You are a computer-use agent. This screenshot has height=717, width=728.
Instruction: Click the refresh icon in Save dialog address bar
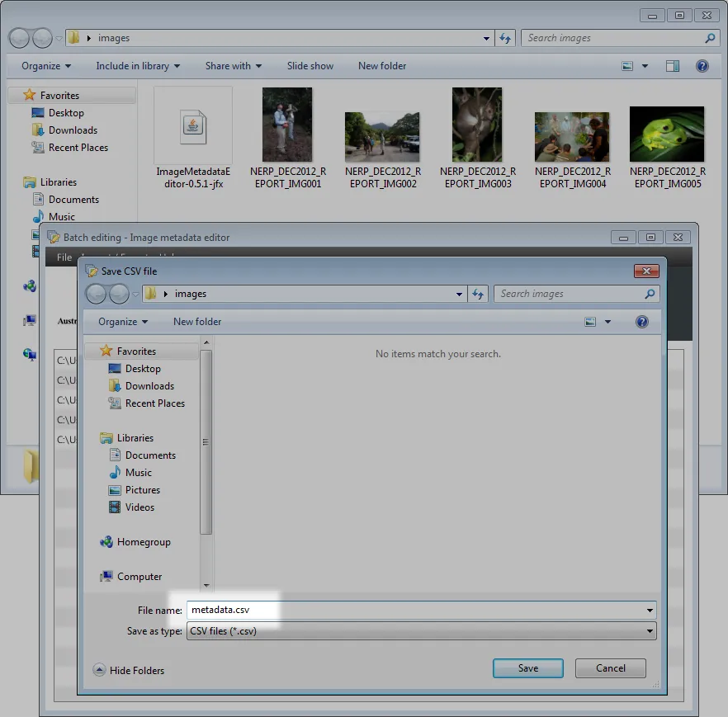click(478, 294)
